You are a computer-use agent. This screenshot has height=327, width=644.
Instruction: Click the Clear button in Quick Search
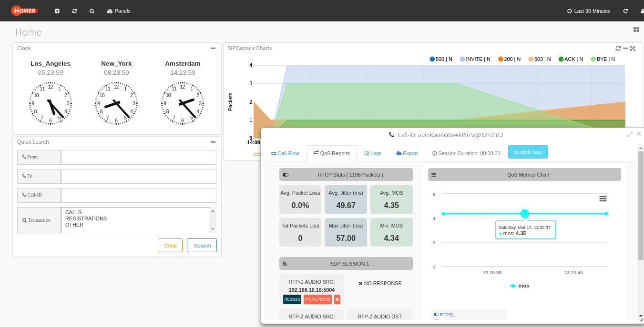point(171,246)
